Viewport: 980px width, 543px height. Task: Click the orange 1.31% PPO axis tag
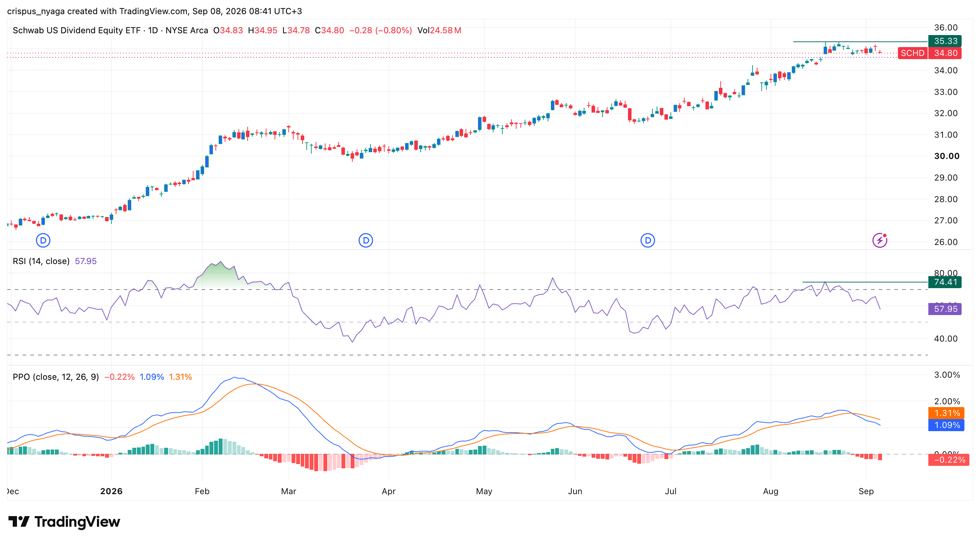pyautogui.click(x=946, y=413)
